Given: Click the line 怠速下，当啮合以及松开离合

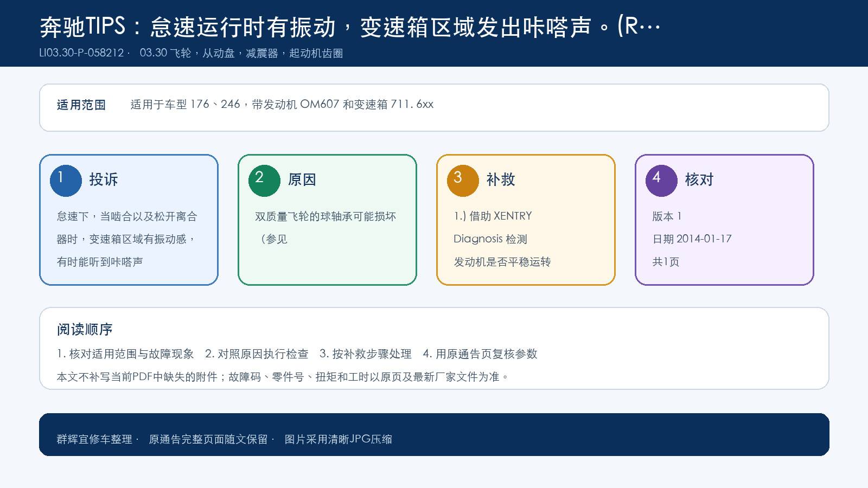Looking at the screenshot, I should [x=127, y=216].
